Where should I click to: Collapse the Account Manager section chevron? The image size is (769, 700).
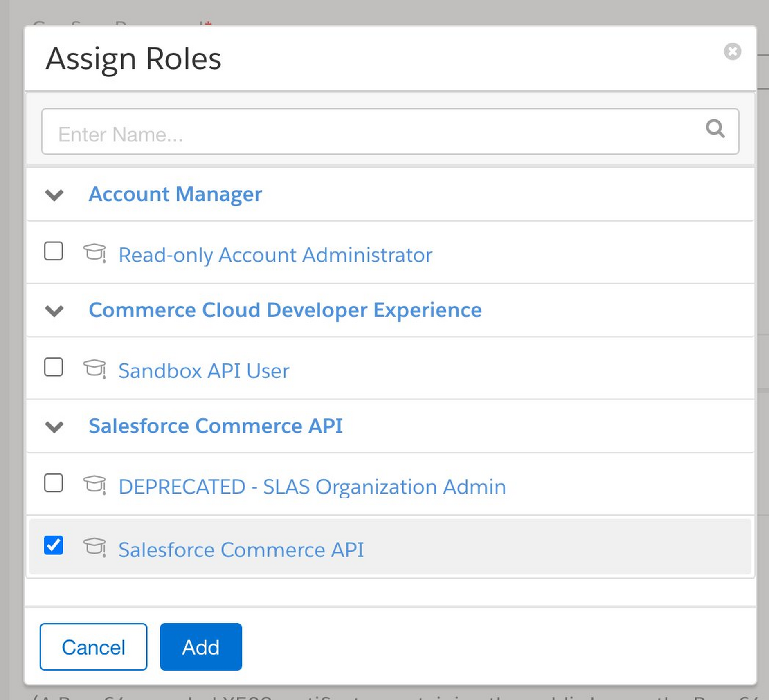pyautogui.click(x=54, y=195)
